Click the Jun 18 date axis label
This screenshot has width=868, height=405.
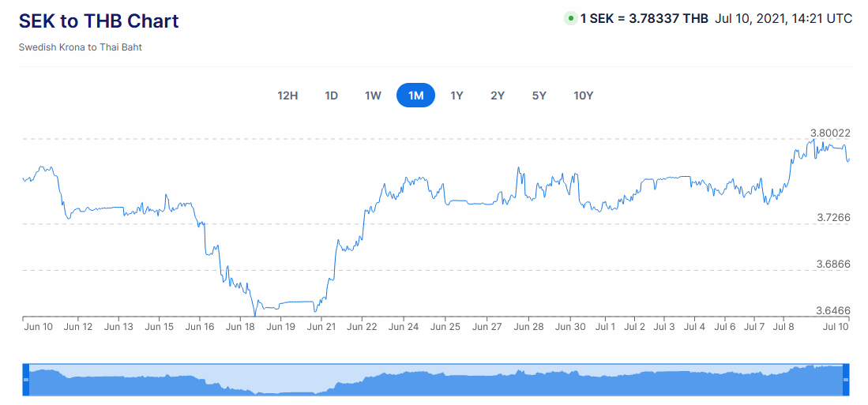click(x=240, y=326)
